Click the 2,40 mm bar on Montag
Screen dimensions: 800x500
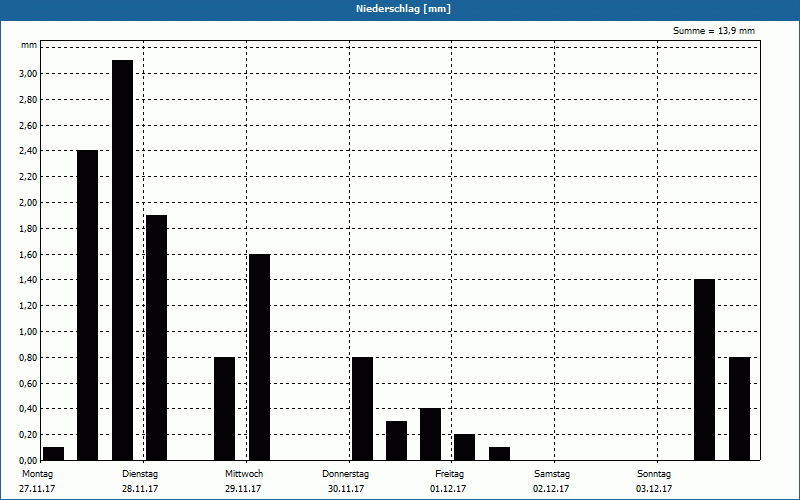click(x=87, y=305)
